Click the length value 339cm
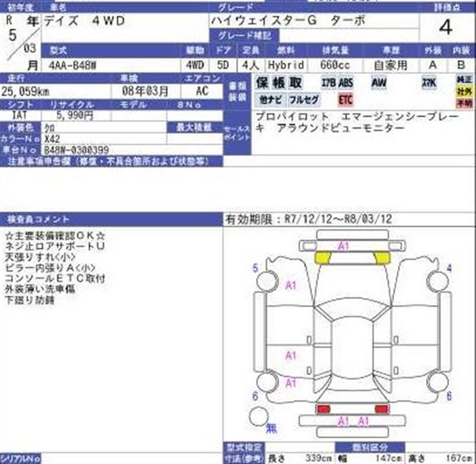476x464 pixels. point(318,458)
